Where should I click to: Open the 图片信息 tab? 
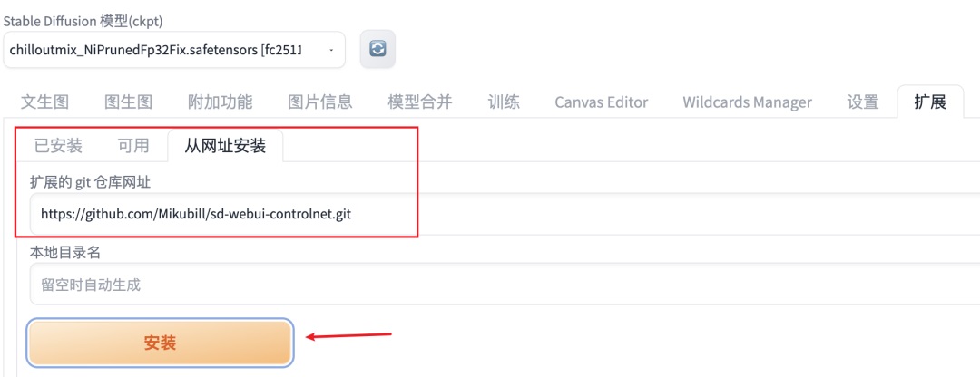click(x=320, y=101)
